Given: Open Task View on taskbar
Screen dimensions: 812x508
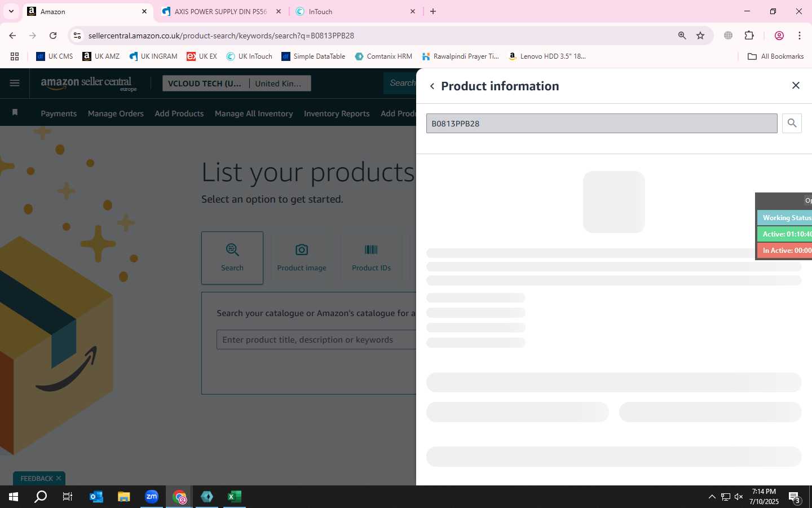Looking at the screenshot, I should (68, 497).
